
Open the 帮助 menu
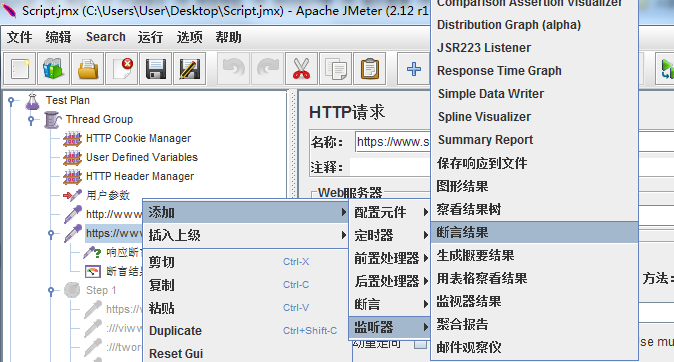coord(228,37)
